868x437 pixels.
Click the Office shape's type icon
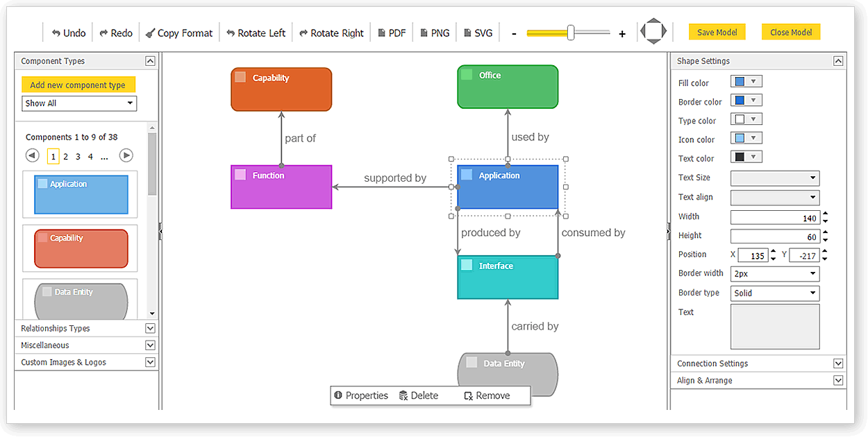tap(467, 75)
